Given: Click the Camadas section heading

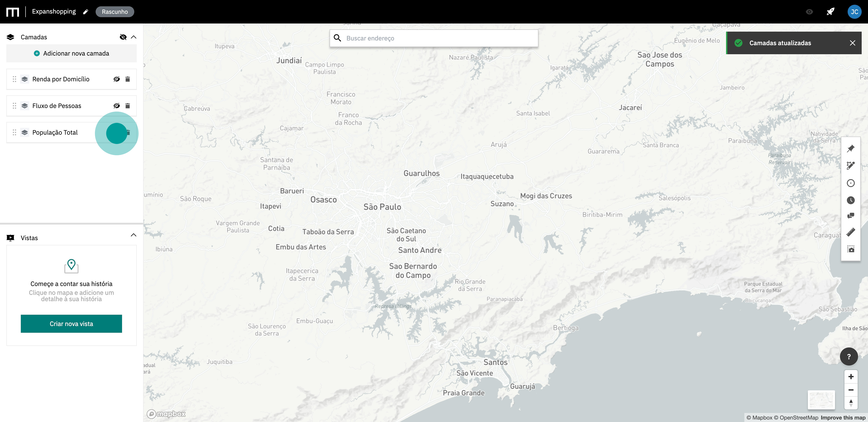Looking at the screenshot, I should pos(34,37).
